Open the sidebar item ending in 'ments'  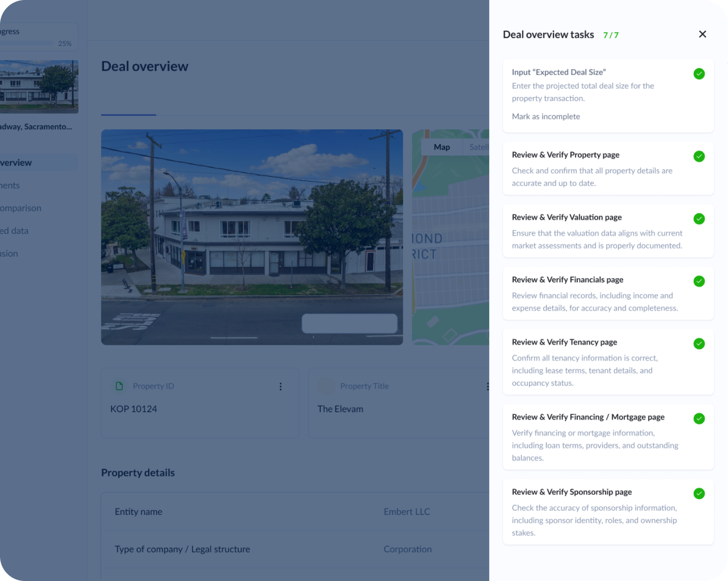10,186
